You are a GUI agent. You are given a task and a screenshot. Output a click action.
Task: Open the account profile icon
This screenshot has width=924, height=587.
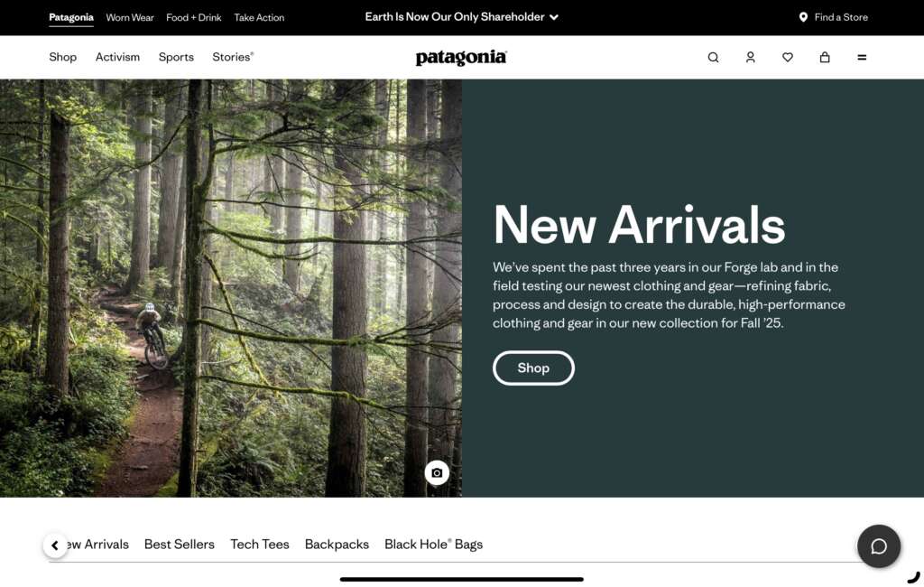750,57
